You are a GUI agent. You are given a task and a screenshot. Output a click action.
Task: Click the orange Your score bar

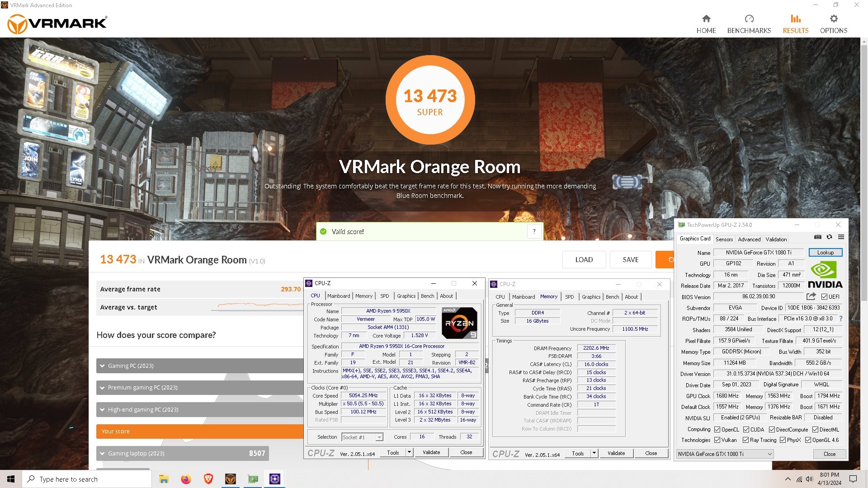pos(200,432)
